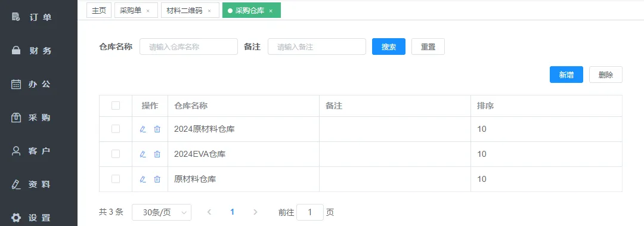Focus the 备注 search input field

317,47
